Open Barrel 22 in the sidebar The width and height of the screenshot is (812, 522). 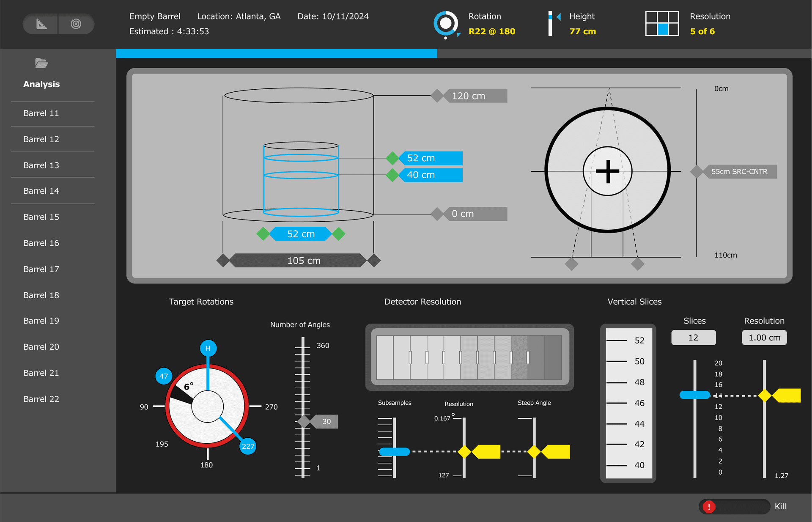click(41, 398)
